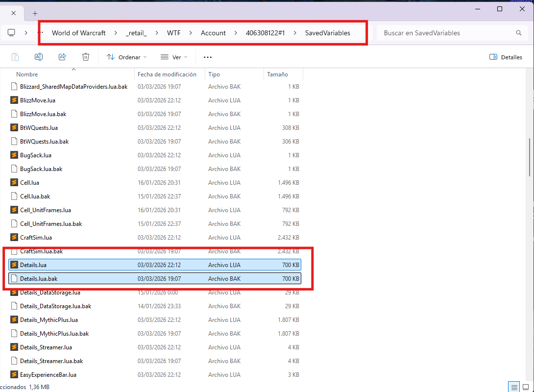Select Details_MythicPlus.lua.bak file name

coord(54,334)
